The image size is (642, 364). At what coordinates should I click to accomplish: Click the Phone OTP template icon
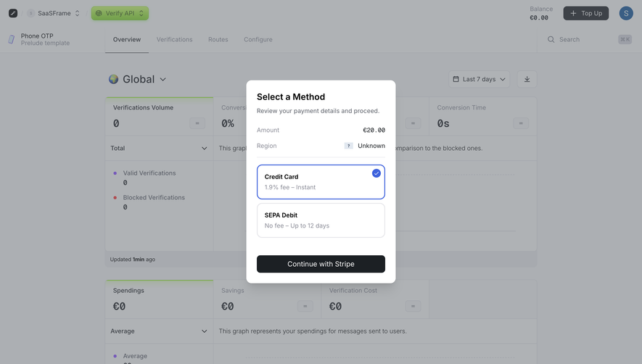pos(12,39)
